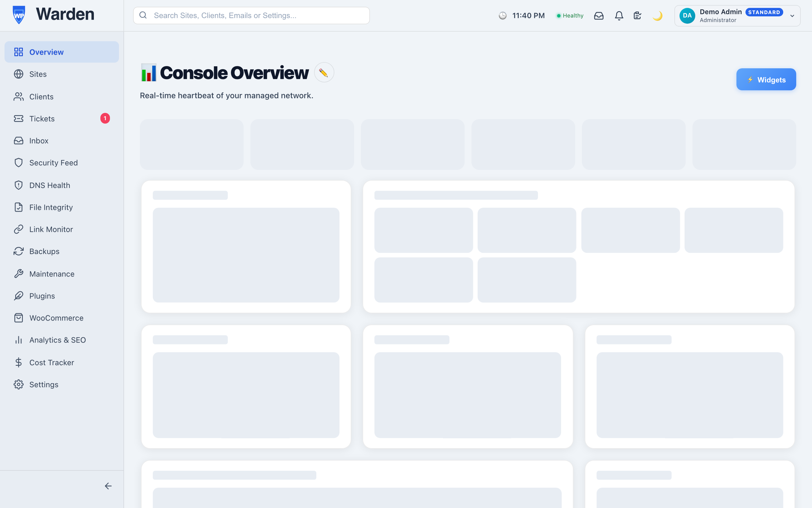Open Link Monitor label

coord(51,229)
